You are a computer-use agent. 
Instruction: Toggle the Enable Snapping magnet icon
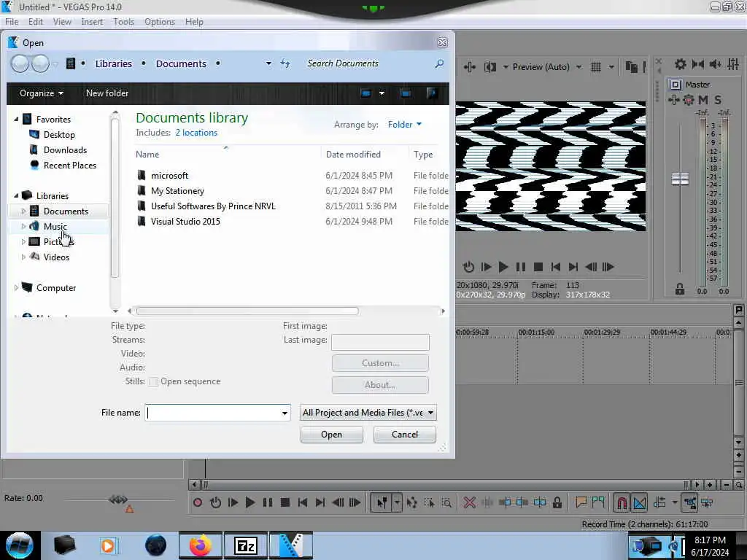[622, 502]
